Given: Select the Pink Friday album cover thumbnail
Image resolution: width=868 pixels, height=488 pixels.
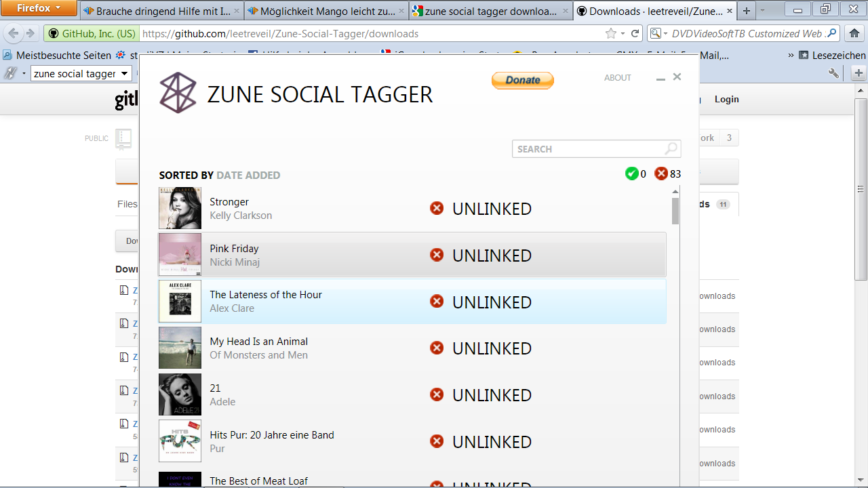Looking at the screenshot, I should tap(180, 255).
